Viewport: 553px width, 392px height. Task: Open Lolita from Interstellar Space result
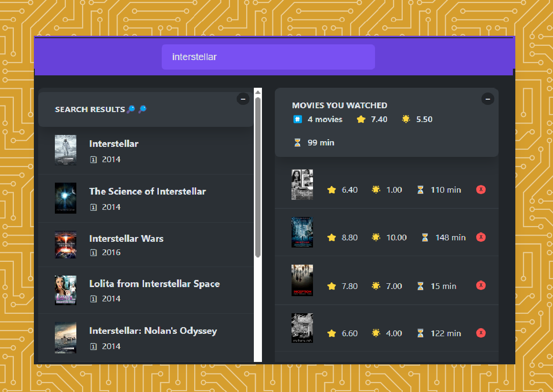[x=154, y=284]
